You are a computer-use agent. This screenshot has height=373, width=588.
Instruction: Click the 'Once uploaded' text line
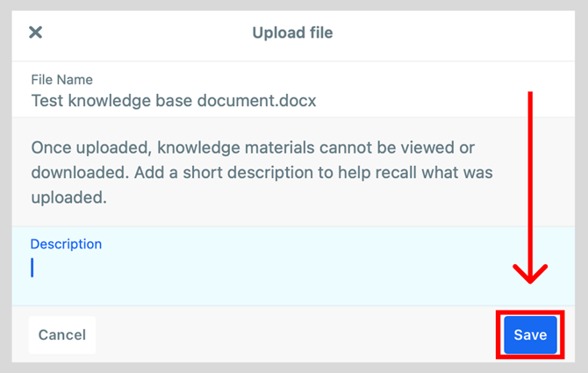[253, 147]
